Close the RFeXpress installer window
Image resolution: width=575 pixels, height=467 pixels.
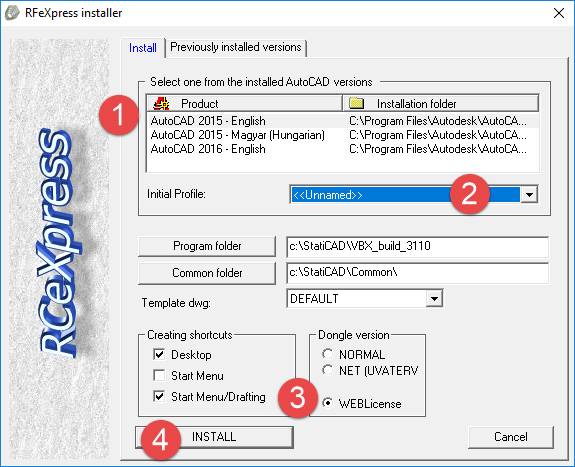click(x=559, y=13)
